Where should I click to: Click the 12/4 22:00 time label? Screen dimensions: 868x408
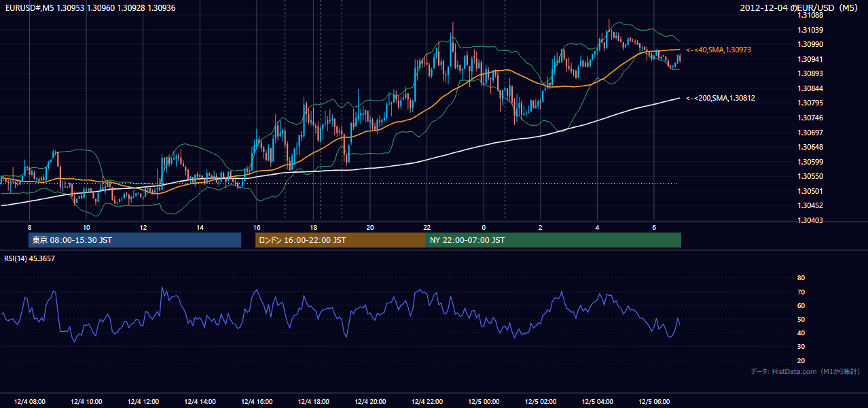427,402
